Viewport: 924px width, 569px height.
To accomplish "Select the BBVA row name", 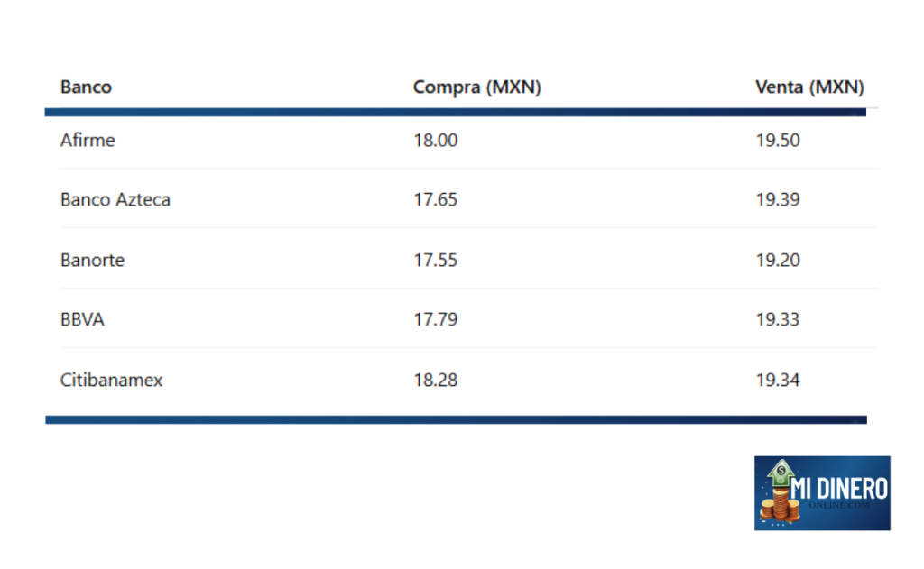I will (x=82, y=319).
